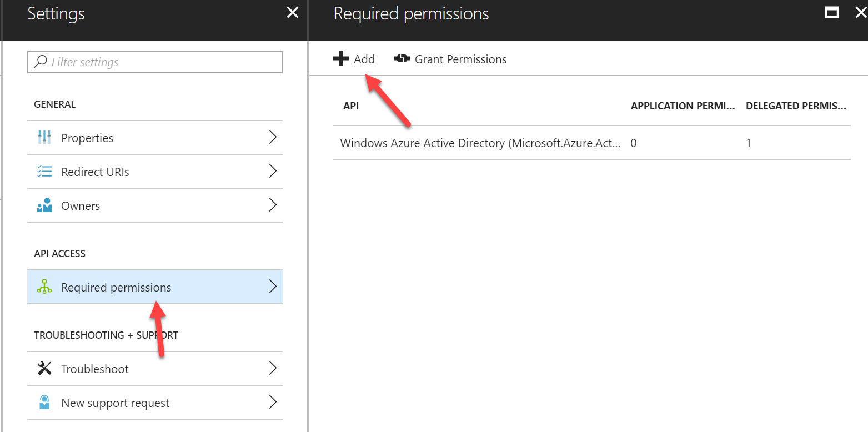The width and height of the screenshot is (868, 432).
Task: Click the Grant Permissions handshake icon
Action: coord(402,59)
